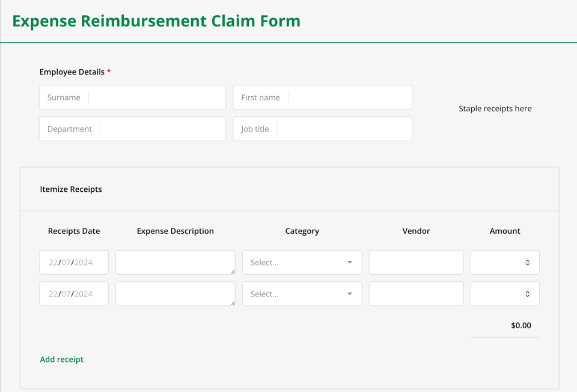The height and width of the screenshot is (392, 577).
Task: Click the Add receipt link
Action: [x=61, y=360]
